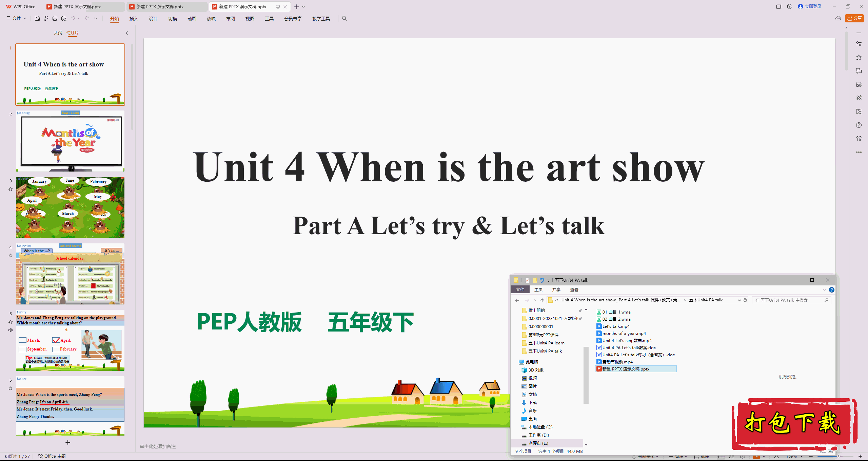Expand the Explorer address bar dropdown
Viewport: 868px width, 461px height.
click(739, 300)
